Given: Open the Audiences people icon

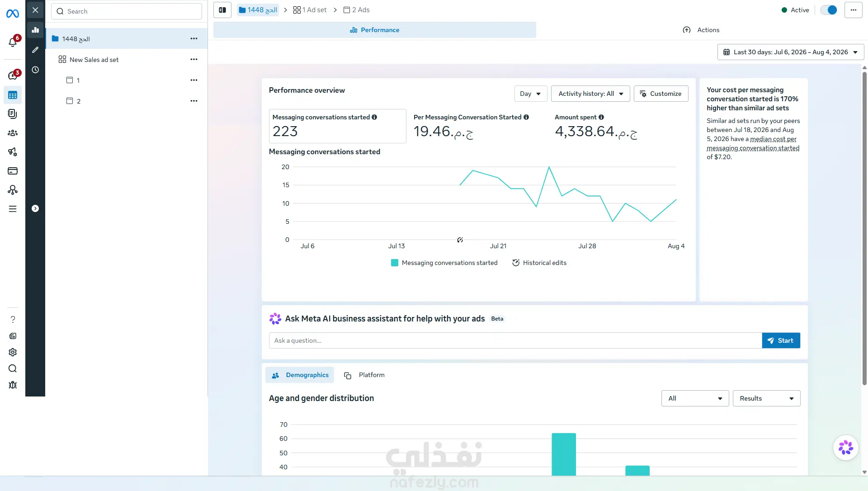Looking at the screenshot, I should pos(13,133).
